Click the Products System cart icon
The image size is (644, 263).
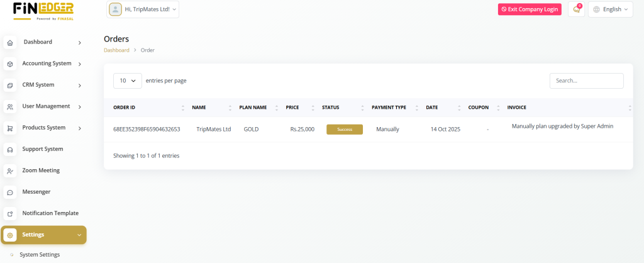(x=9, y=128)
